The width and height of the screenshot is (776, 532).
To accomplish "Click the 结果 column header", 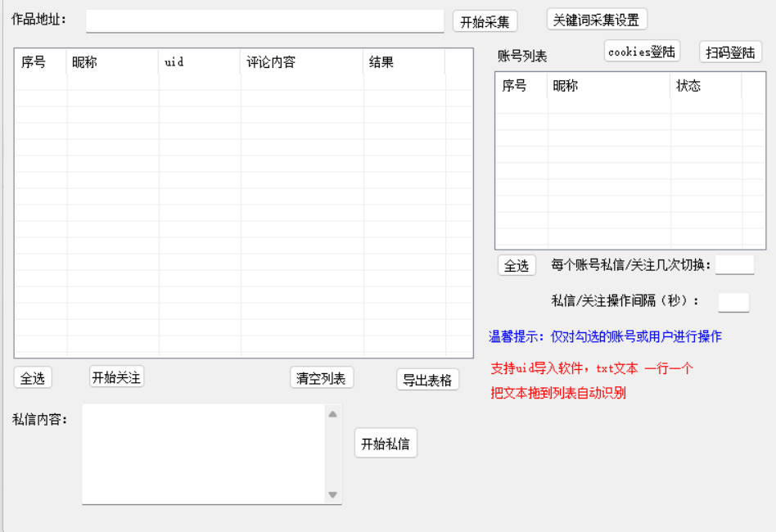I will point(404,62).
